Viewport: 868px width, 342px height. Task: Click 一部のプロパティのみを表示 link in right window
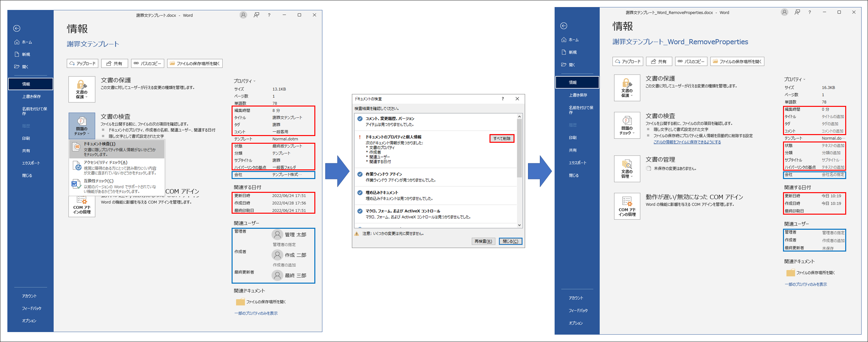[806, 284]
